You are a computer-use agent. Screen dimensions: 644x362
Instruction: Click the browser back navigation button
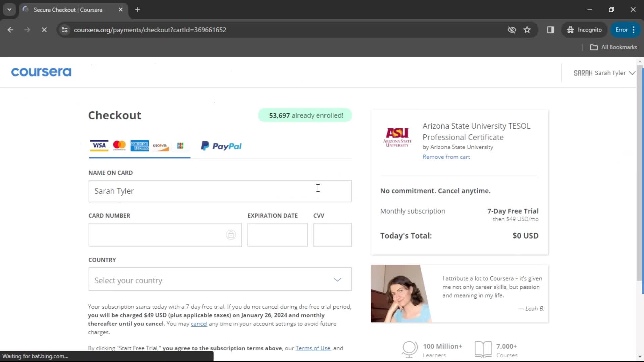[x=11, y=29]
